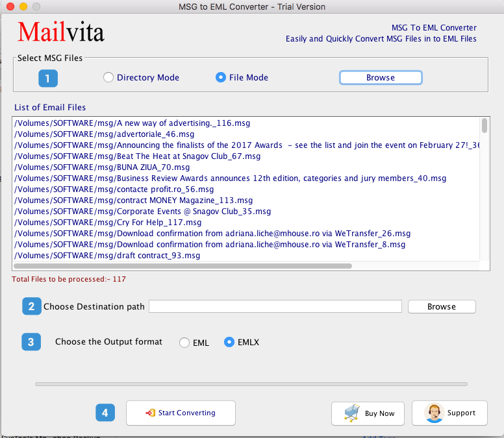Select 'Announcing the finalists of the 2017 Awards' row

coord(246,145)
